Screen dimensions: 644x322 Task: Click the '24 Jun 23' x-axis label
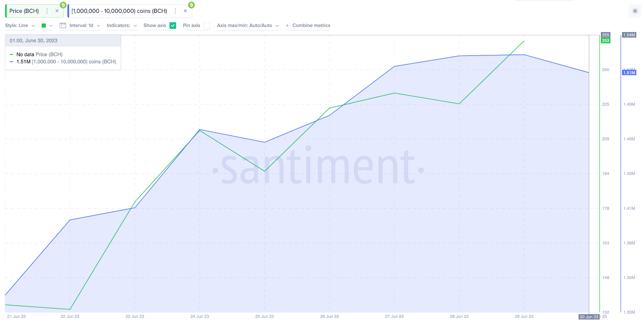point(200,316)
